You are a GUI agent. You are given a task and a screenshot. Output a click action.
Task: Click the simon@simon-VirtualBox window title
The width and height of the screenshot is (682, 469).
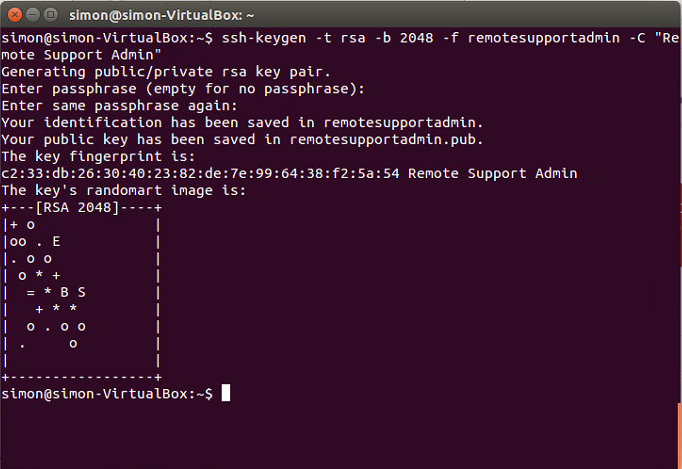162,16
